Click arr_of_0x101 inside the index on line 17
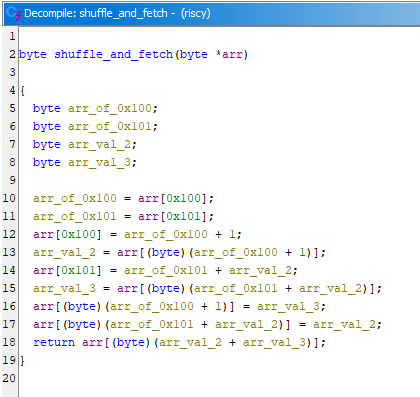This screenshot has height=397, width=420. click(152, 324)
